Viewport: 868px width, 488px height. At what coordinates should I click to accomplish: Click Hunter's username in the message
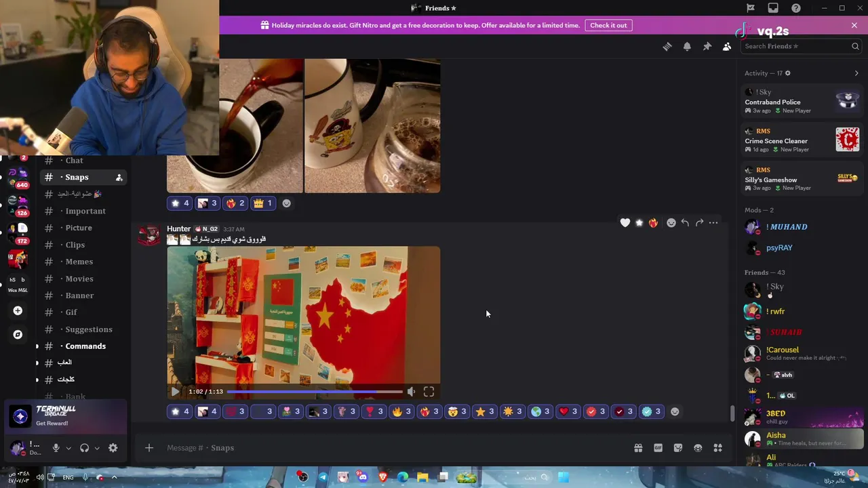point(179,228)
